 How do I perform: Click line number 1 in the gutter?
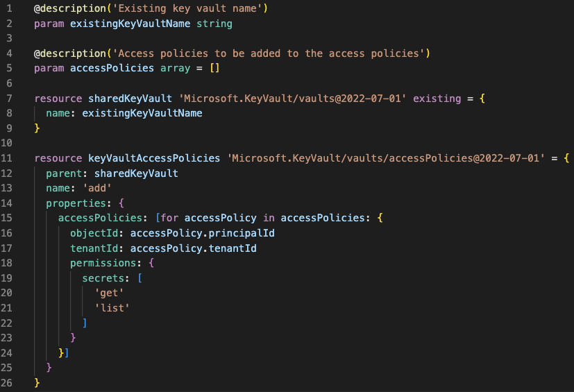click(x=9, y=8)
